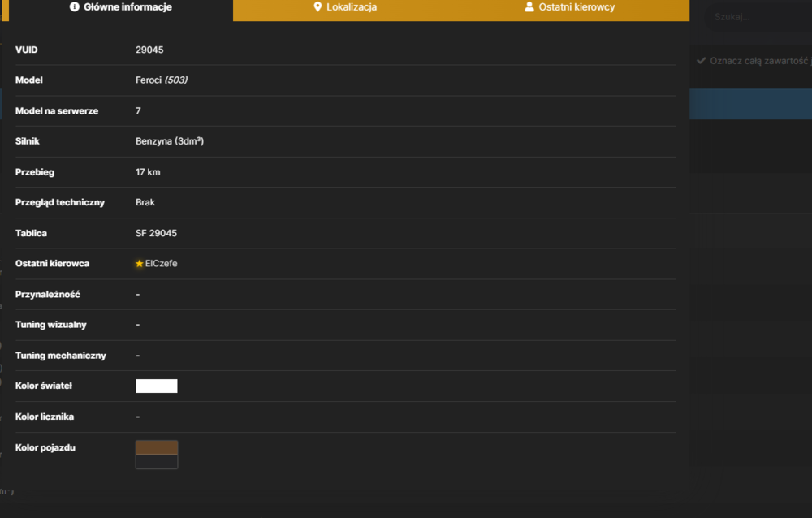Click the Kolor licznika label
This screenshot has height=518, width=812.
(45, 417)
